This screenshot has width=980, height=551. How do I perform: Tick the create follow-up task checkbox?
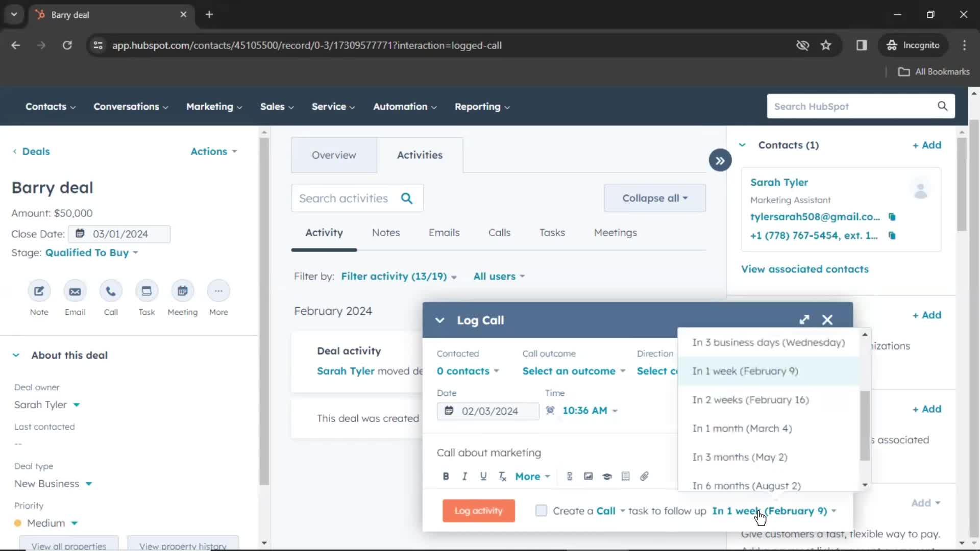click(x=541, y=511)
